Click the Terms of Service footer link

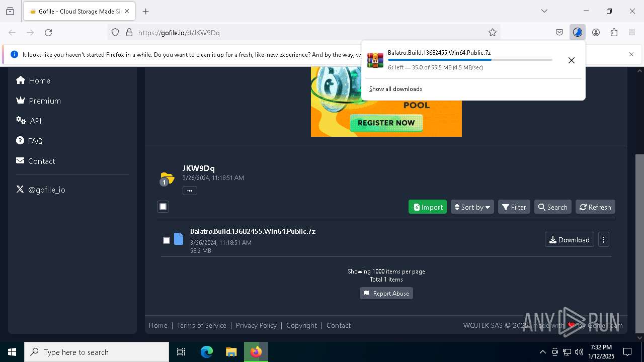pyautogui.click(x=202, y=325)
